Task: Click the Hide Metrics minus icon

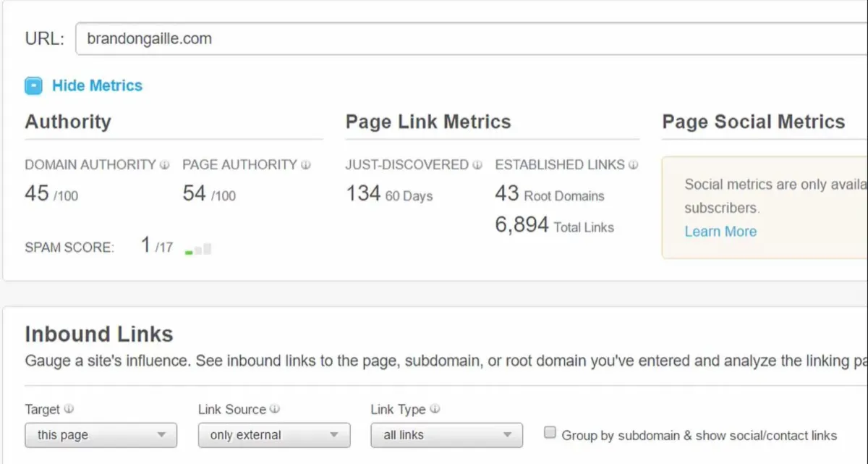Action: (x=33, y=86)
